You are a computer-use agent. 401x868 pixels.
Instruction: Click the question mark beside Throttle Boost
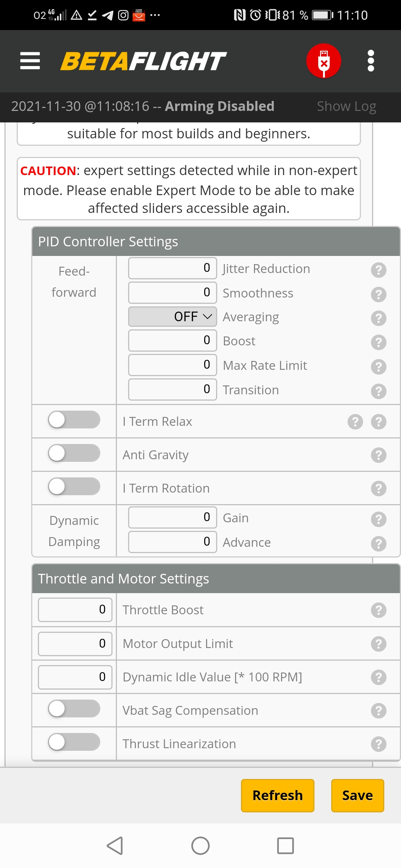[x=378, y=609]
